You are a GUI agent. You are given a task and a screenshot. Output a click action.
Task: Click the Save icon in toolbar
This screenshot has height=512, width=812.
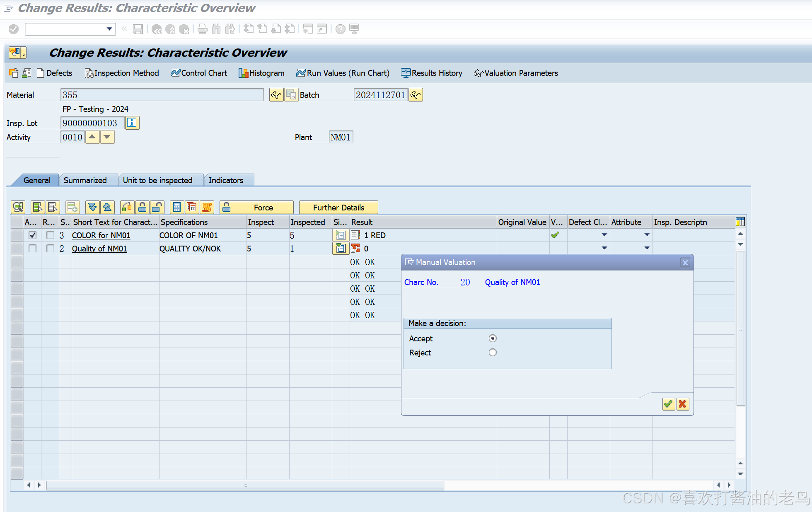(x=138, y=29)
